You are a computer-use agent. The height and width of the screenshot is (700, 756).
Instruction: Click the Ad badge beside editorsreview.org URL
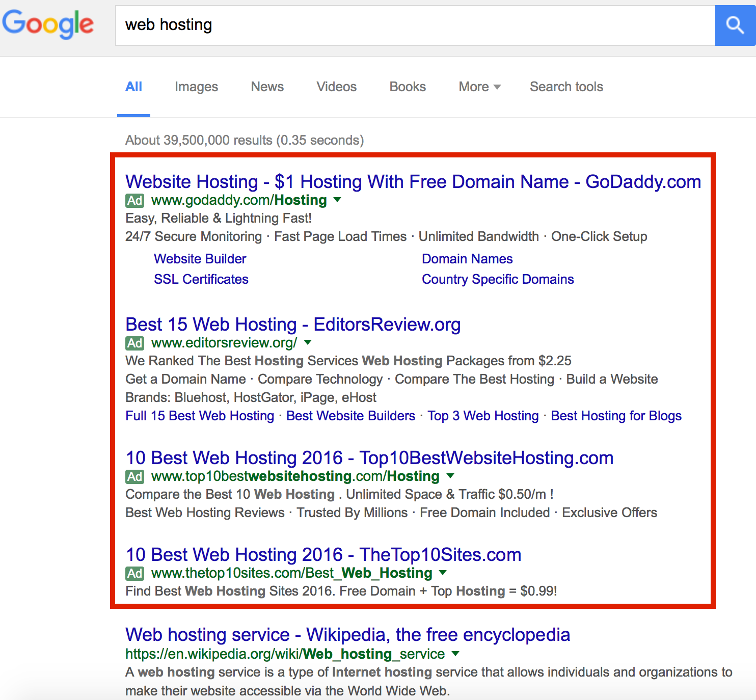(134, 343)
